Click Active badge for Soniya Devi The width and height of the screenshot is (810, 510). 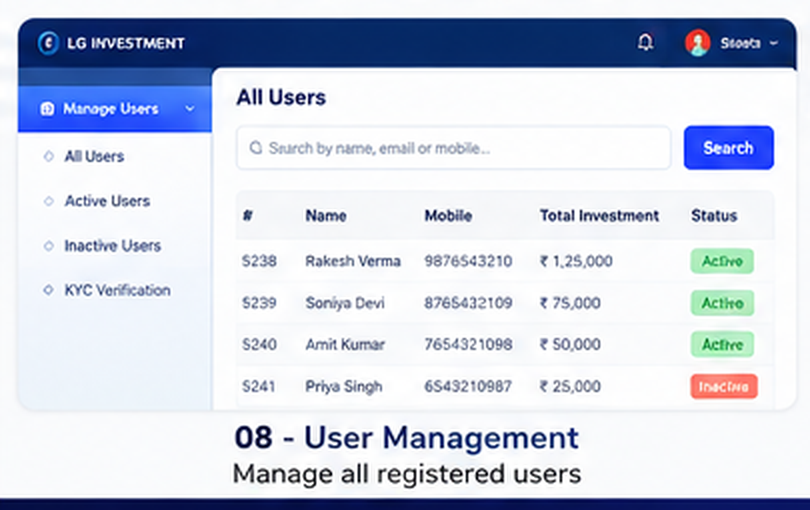point(722,303)
